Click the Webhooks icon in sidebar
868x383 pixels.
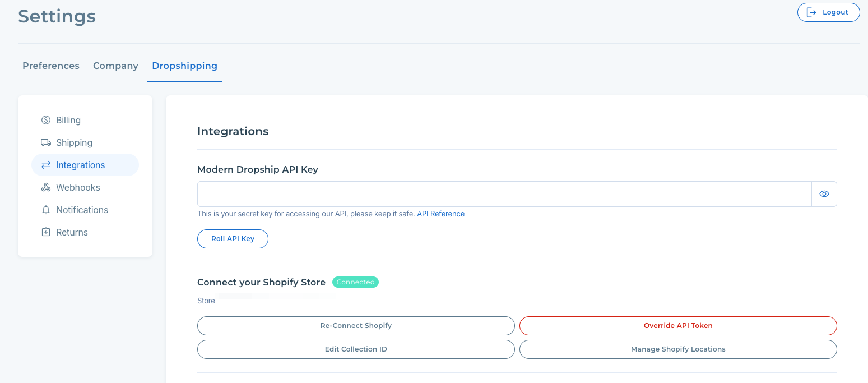point(46,187)
